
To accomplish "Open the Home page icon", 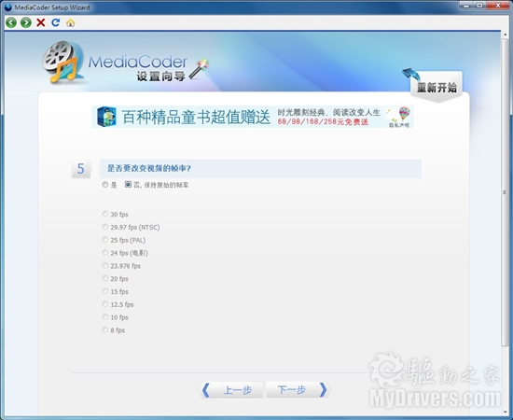I will 70,22.
